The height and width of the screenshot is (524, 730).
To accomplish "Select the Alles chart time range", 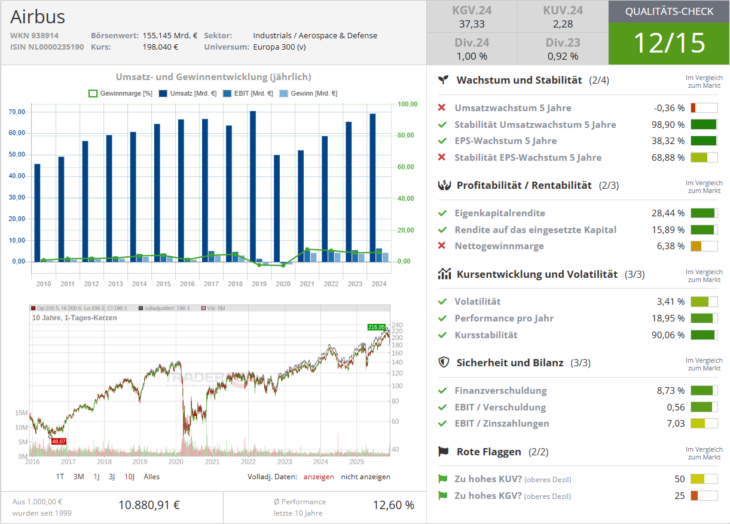I will point(151,477).
